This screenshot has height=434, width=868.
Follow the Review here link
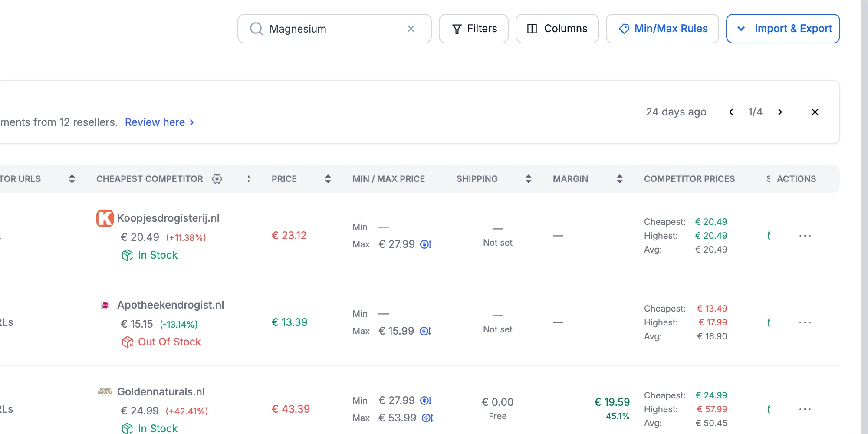(159, 122)
